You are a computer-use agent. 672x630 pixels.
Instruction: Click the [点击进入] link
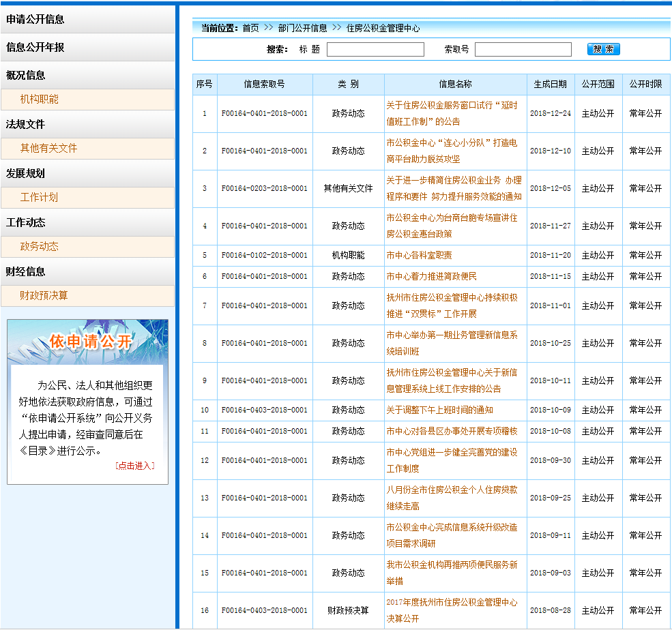(x=135, y=466)
